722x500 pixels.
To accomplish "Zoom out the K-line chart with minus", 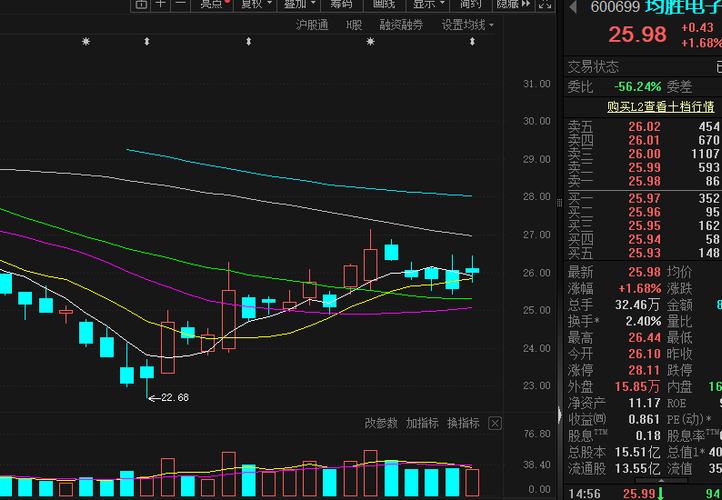I will pyautogui.click(x=180, y=4).
